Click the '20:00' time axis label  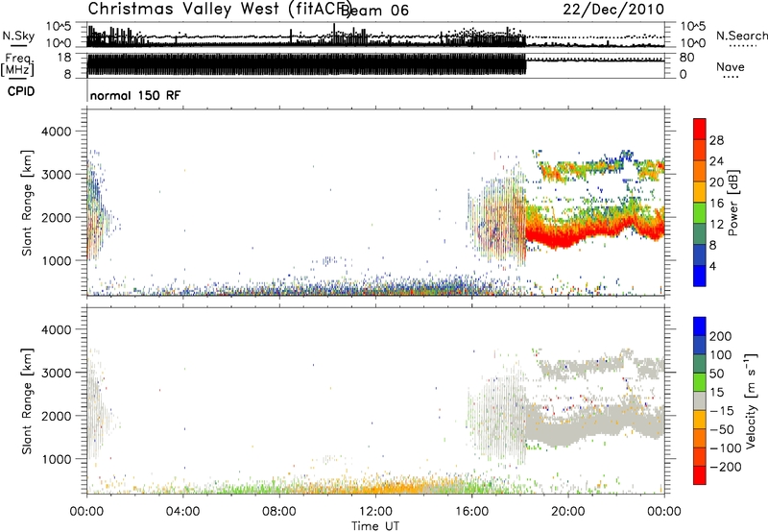pos(568,512)
